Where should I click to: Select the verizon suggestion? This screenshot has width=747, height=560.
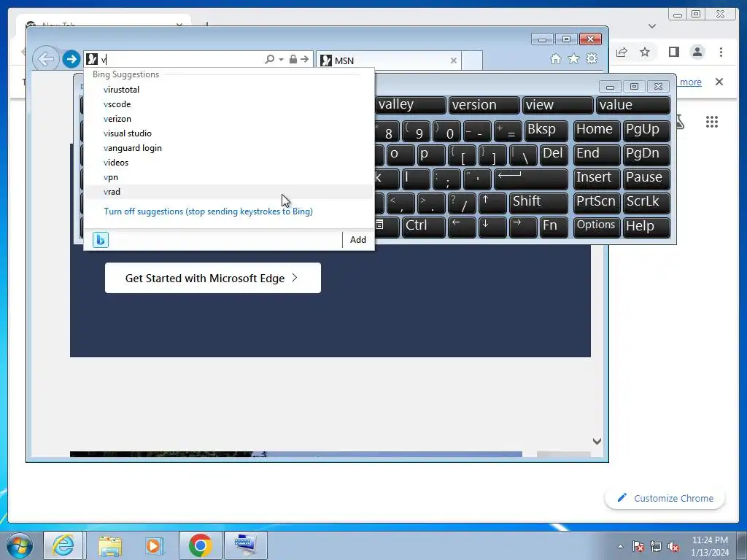pos(228,119)
